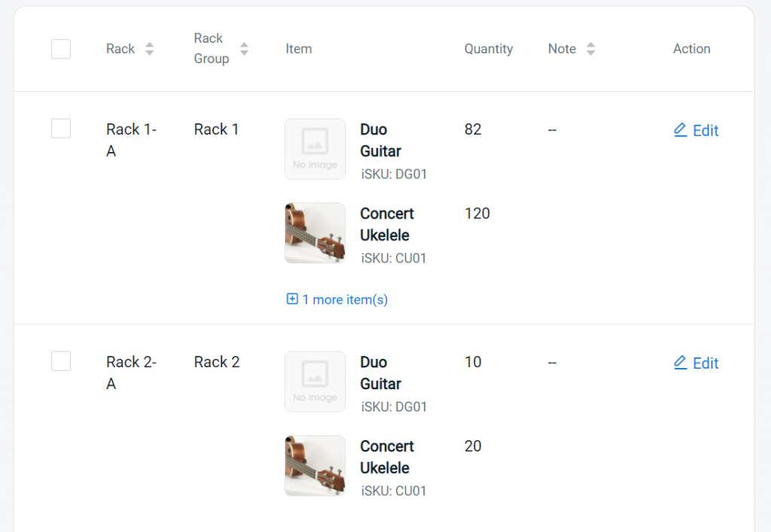Click Duo Guitar item name in Rack 1-A

tap(380, 140)
